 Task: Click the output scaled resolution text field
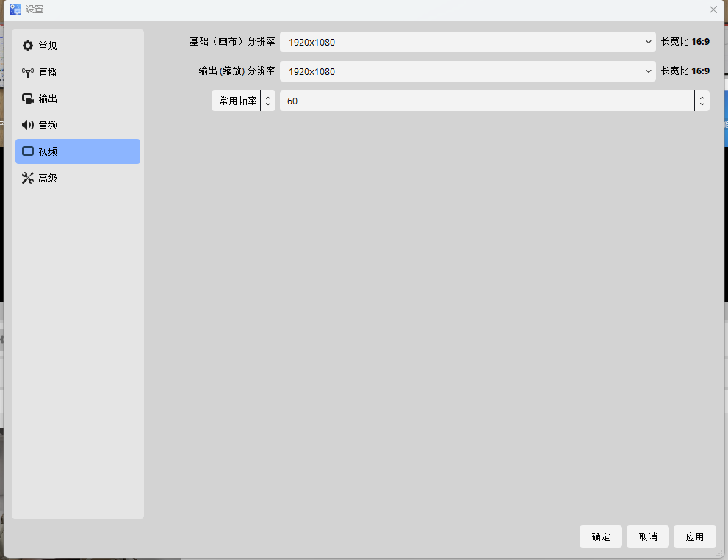tap(459, 71)
